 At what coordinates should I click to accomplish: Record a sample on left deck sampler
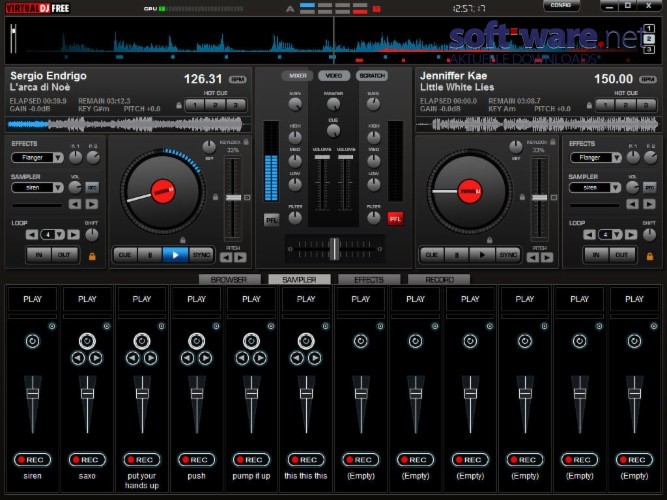(x=92, y=187)
